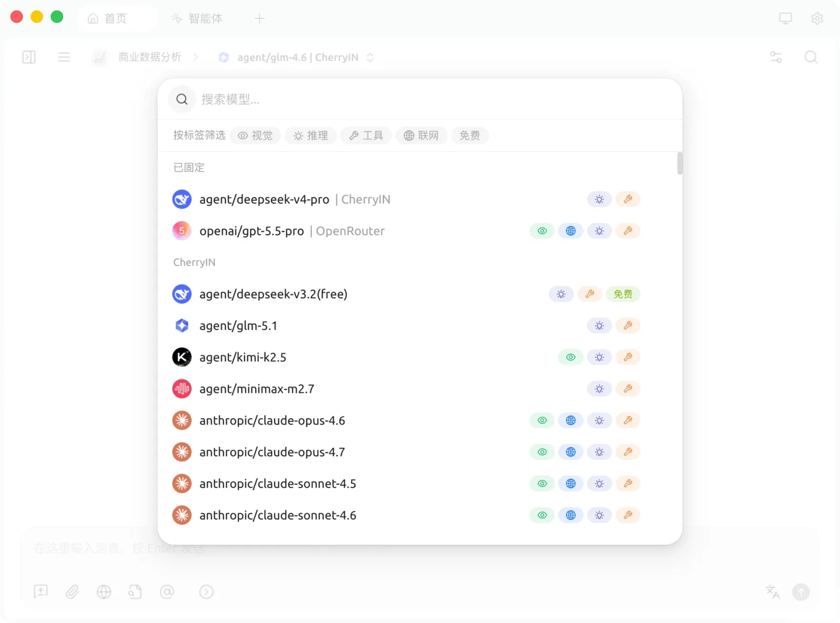
Task: Click the knowledge base icon in input bar
Action: [135, 592]
